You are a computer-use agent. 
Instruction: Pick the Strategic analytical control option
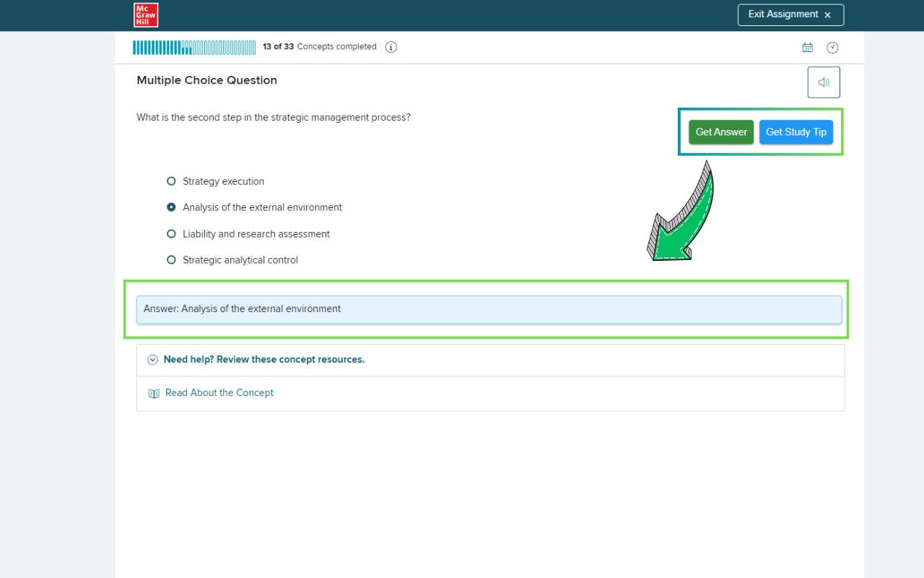pyautogui.click(x=171, y=260)
